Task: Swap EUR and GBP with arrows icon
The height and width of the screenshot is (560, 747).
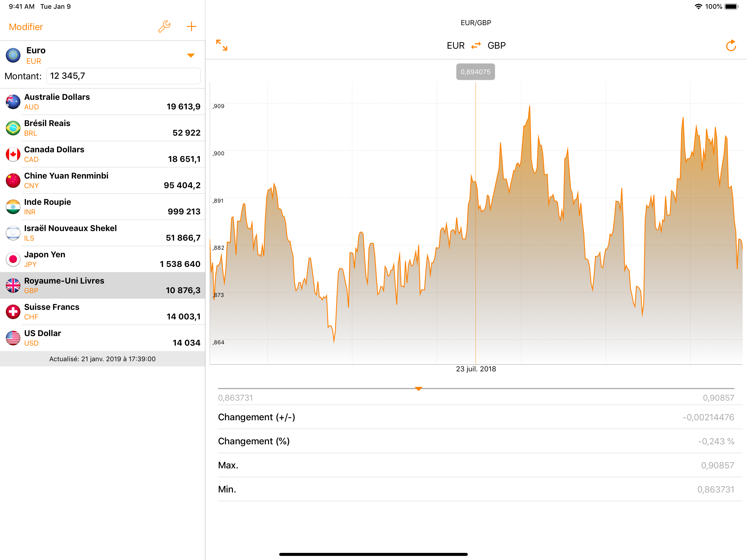Action: pos(476,45)
